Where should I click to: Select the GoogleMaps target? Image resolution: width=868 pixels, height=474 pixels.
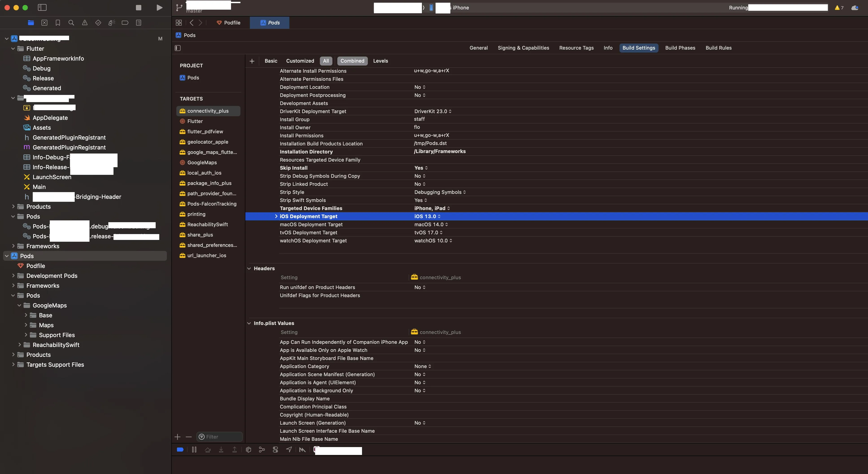[x=202, y=162]
